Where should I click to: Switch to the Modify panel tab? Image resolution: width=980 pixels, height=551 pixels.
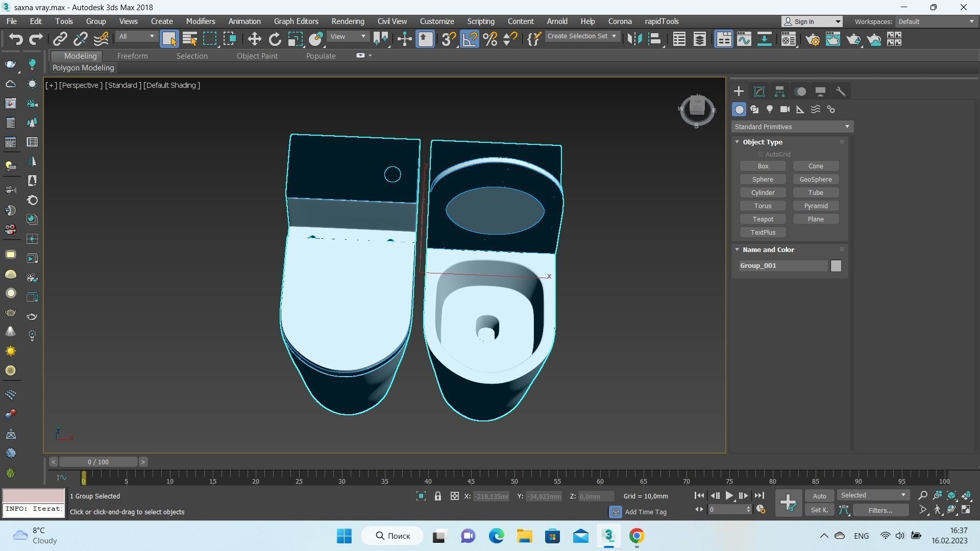pos(759,92)
